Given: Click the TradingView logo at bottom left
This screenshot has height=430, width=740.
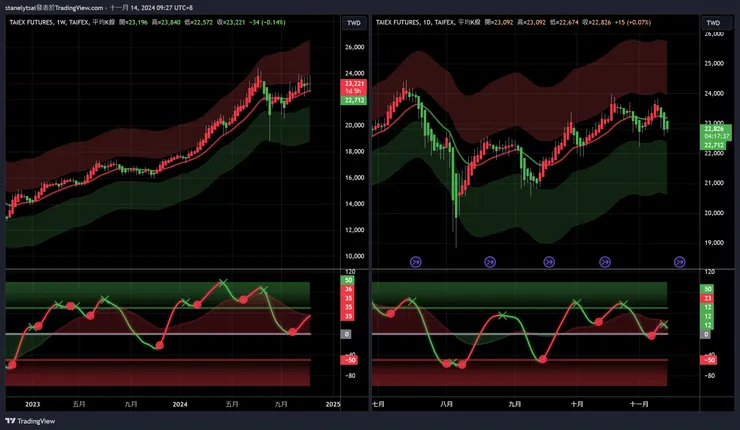Looking at the screenshot, I should coord(30,421).
